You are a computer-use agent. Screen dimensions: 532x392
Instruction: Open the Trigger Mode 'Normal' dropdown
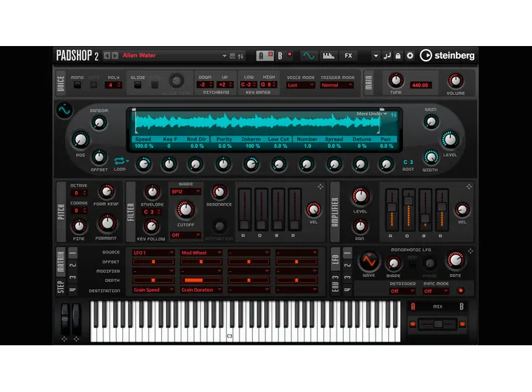[337, 85]
